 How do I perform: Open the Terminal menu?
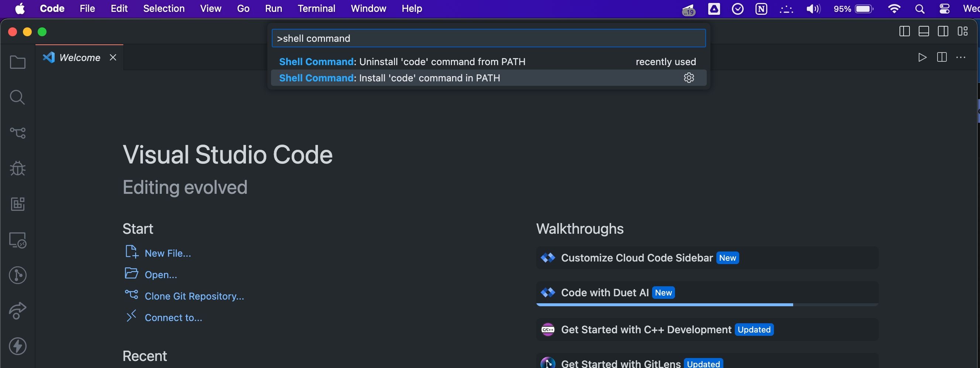[316, 9]
